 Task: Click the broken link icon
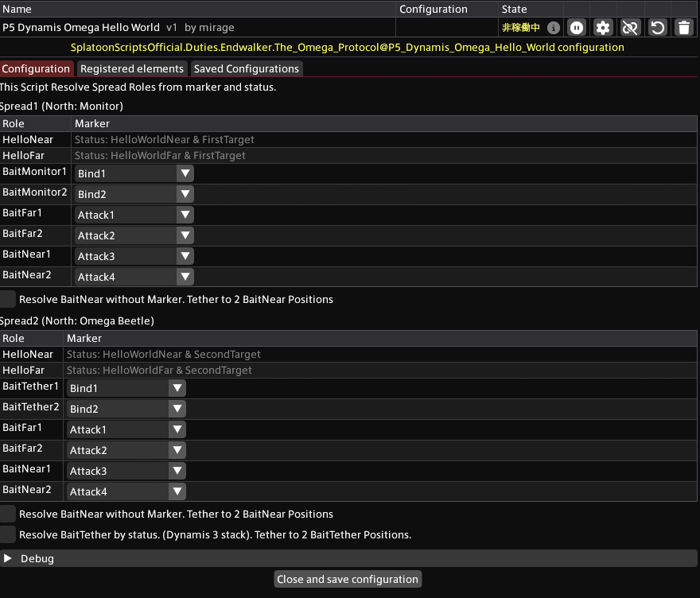point(630,28)
